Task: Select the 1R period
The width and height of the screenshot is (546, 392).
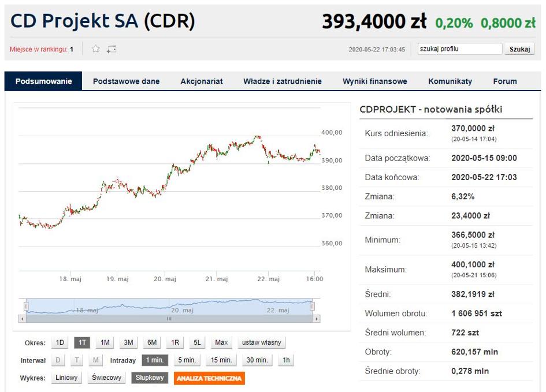Action: pyautogui.click(x=175, y=342)
